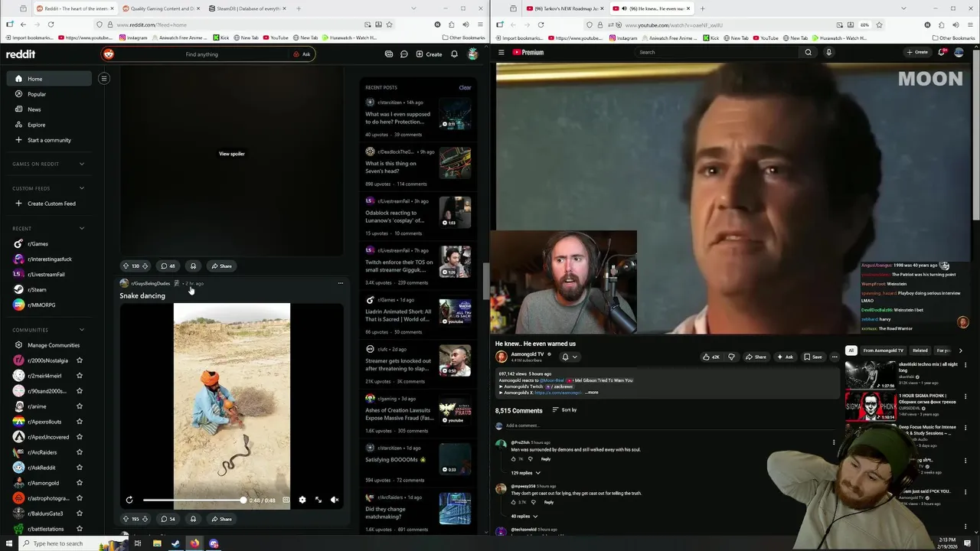Image resolution: width=980 pixels, height=551 pixels.
Task: Click the Snake dancing video progress bar
Action: [x=194, y=500]
